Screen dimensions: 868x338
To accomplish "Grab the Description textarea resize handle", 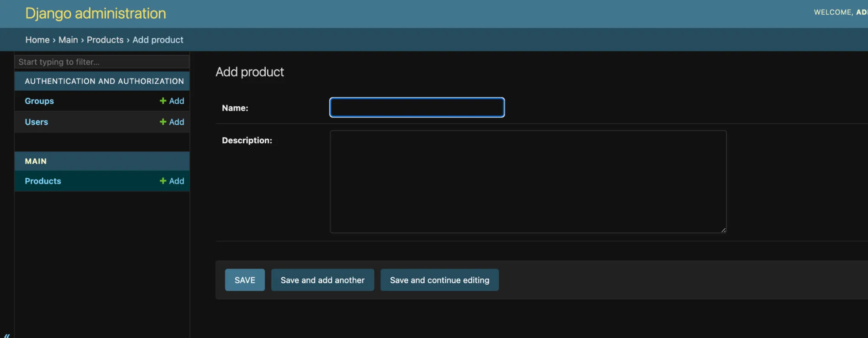I will tap(723, 230).
